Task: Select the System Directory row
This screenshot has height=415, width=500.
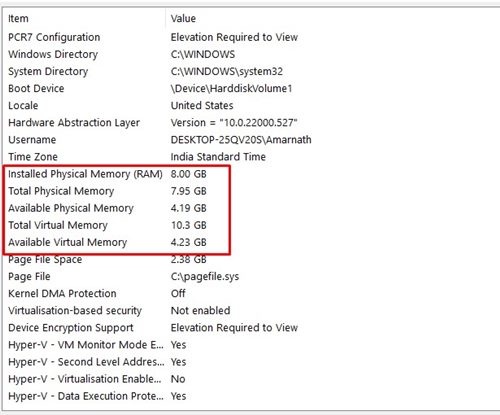Action: tap(251, 71)
